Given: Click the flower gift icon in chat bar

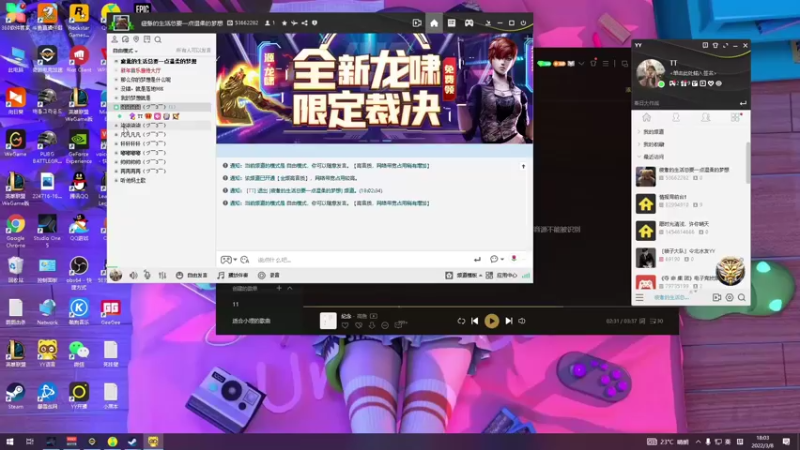Looking at the screenshot, I should pyautogui.click(x=514, y=259).
